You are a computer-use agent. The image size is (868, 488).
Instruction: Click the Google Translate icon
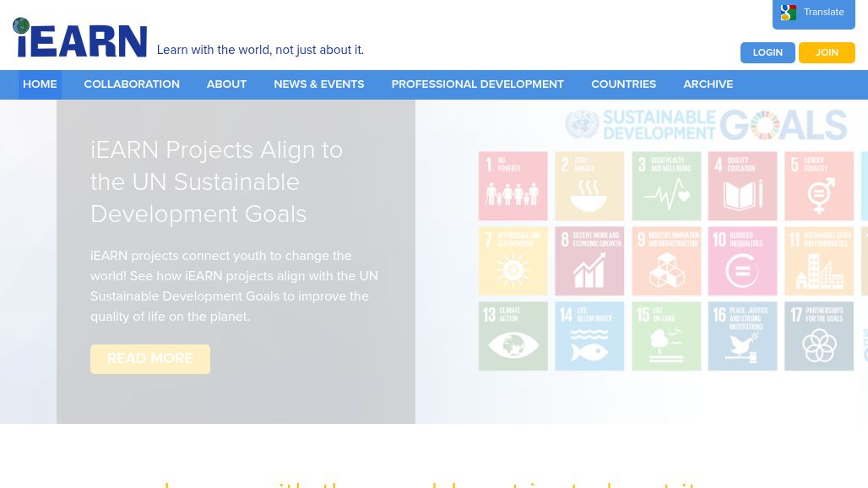[x=789, y=12]
